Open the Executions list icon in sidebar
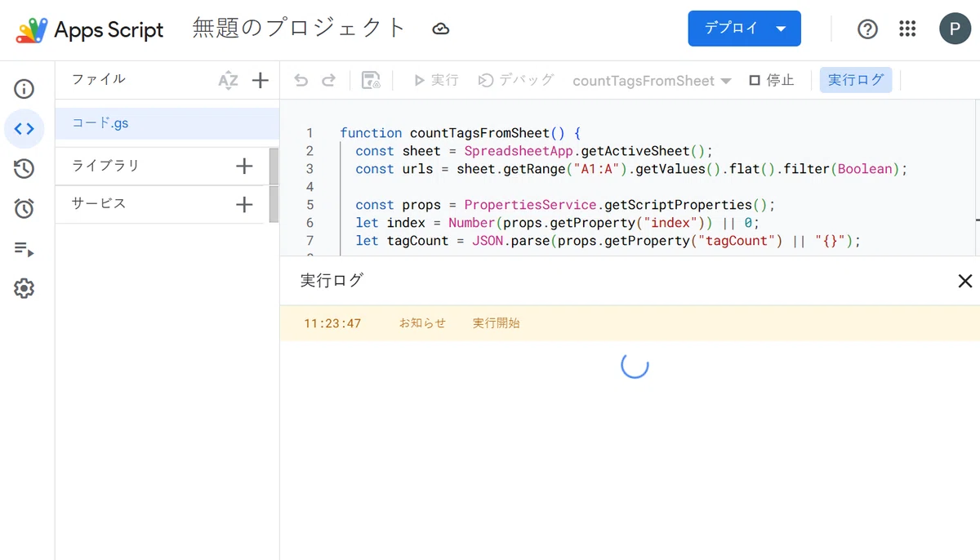 [x=24, y=249]
